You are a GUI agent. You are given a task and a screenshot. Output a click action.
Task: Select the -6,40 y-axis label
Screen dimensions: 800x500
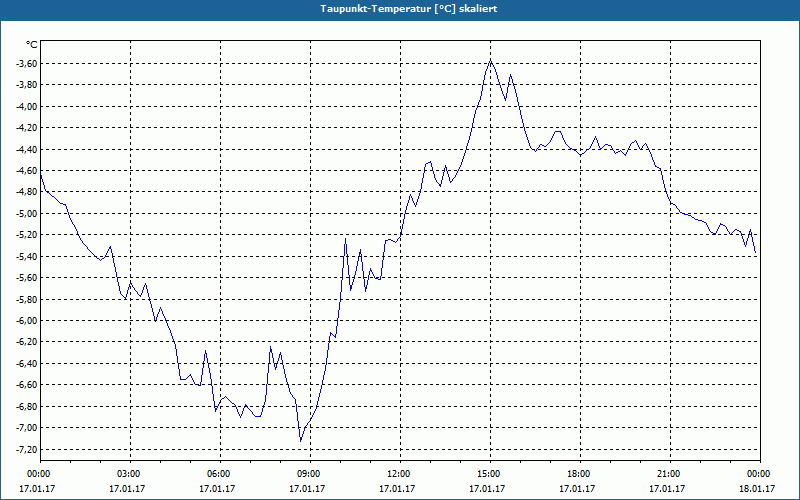tap(27, 364)
